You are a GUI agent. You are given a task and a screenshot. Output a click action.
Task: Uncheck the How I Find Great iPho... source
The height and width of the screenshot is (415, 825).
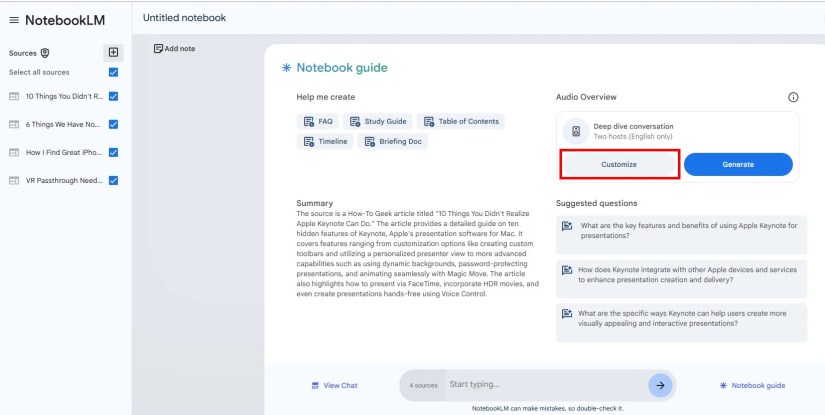click(113, 153)
